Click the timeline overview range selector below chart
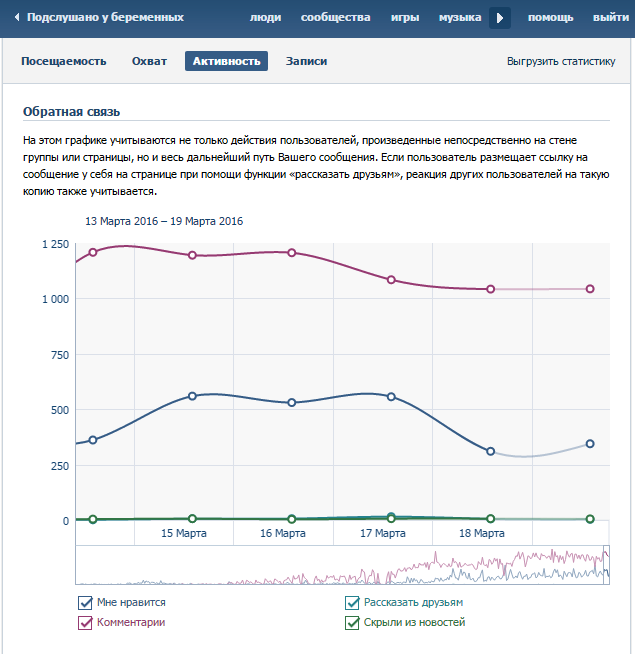This screenshot has width=635, height=654. click(342, 565)
